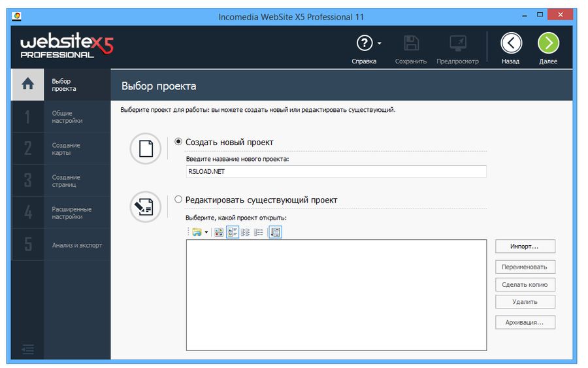Click the Удалить button
The image size is (588, 368).
(525, 301)
